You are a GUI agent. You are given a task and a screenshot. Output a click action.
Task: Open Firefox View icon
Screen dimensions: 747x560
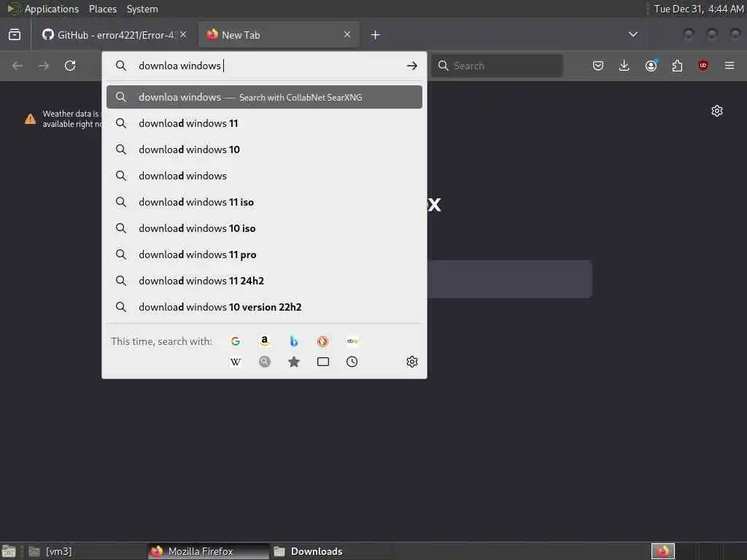coord(15,35)
